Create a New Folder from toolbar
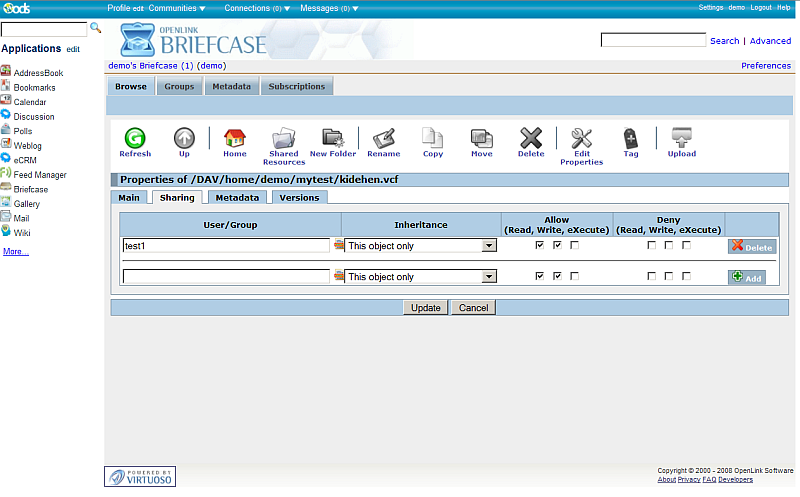The height and width of the screenshot is (497, 800). click(333, 139)
